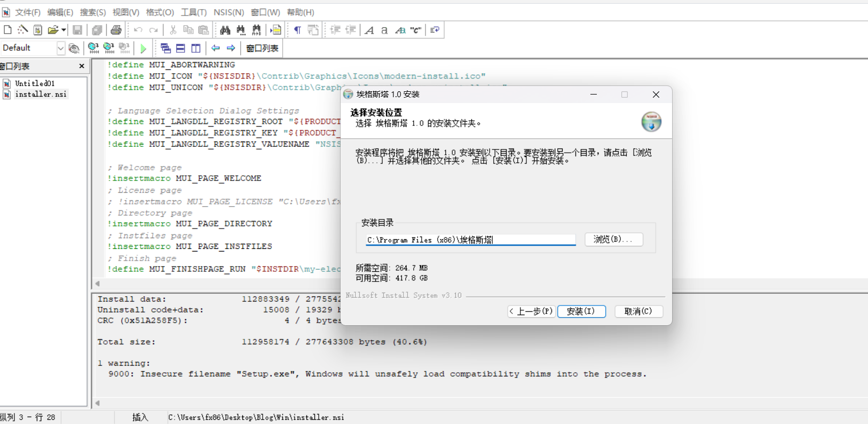Close the 埃格斯塔 1.0 安装 dialog
This screenshot has height=424, width=868.
click(656, 95)
